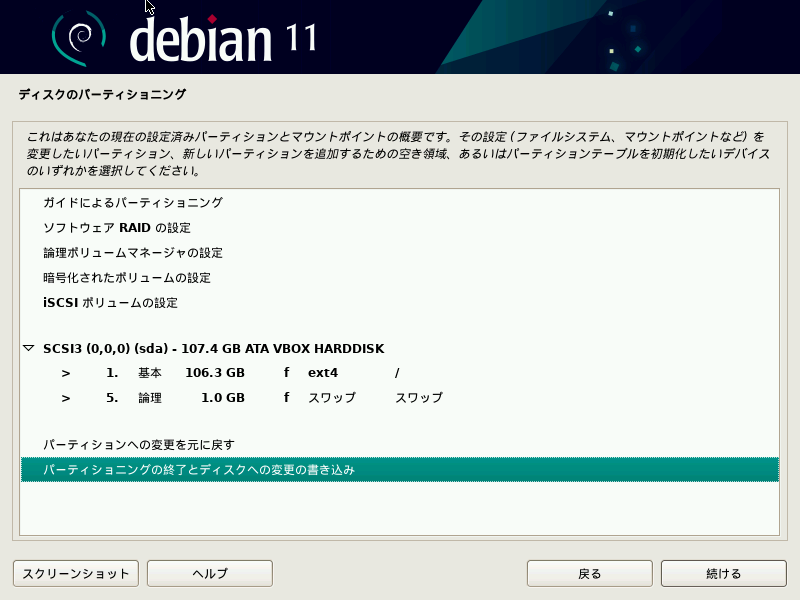Image resolution: width=800 pixels, height=600 pixels.
Task: Click the Debian swirl logo
Action: click(x=79, y=38)
